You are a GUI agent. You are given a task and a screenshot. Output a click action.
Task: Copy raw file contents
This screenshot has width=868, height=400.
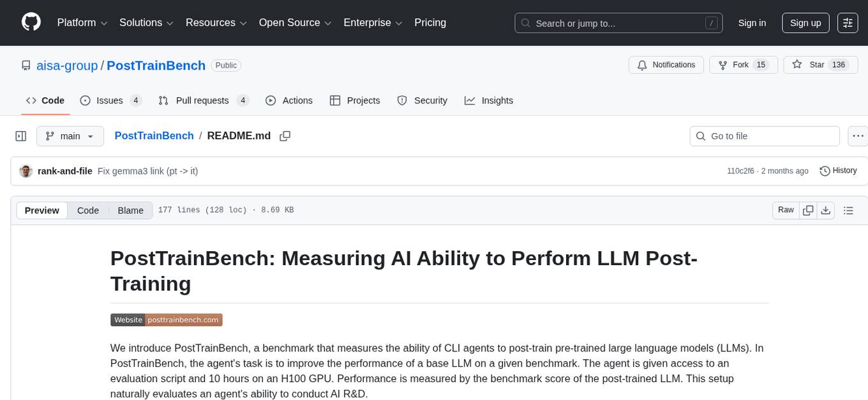[x=808, y=210]
